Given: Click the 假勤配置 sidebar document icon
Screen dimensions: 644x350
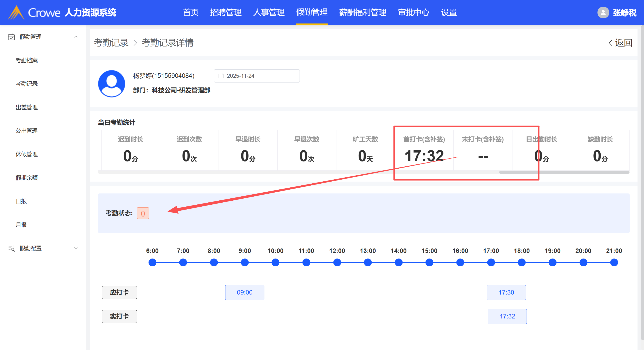Looking at the screenshot, I should tap(11, 248).
